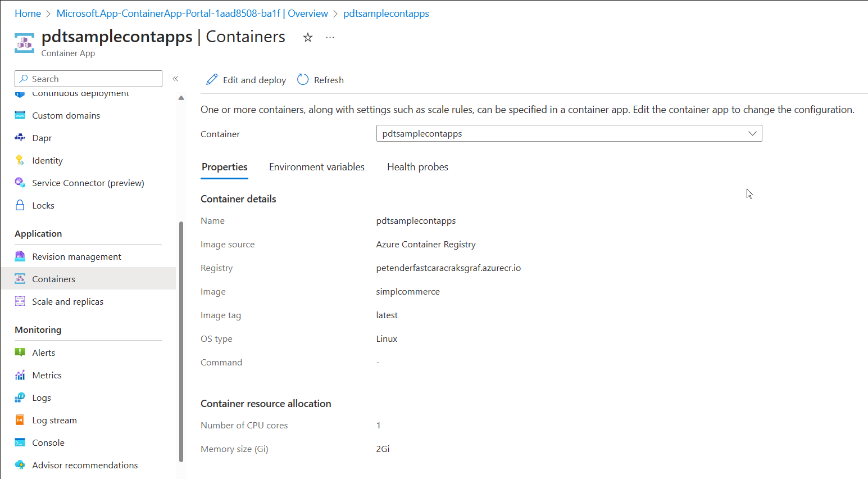Click the Revision management icon

(20, 256)
